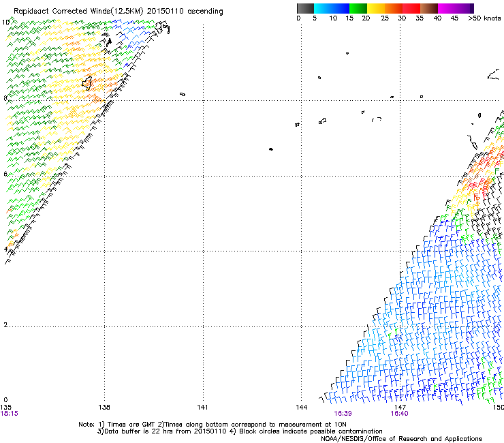
Task: Click the green 15-20 knots color swatch
Action: (x=358, y=8)
